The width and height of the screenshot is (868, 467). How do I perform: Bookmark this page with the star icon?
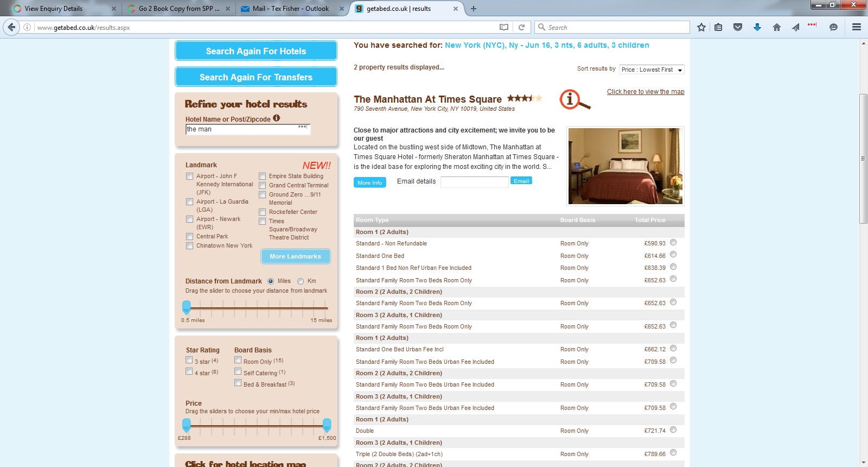click(701, 27)
